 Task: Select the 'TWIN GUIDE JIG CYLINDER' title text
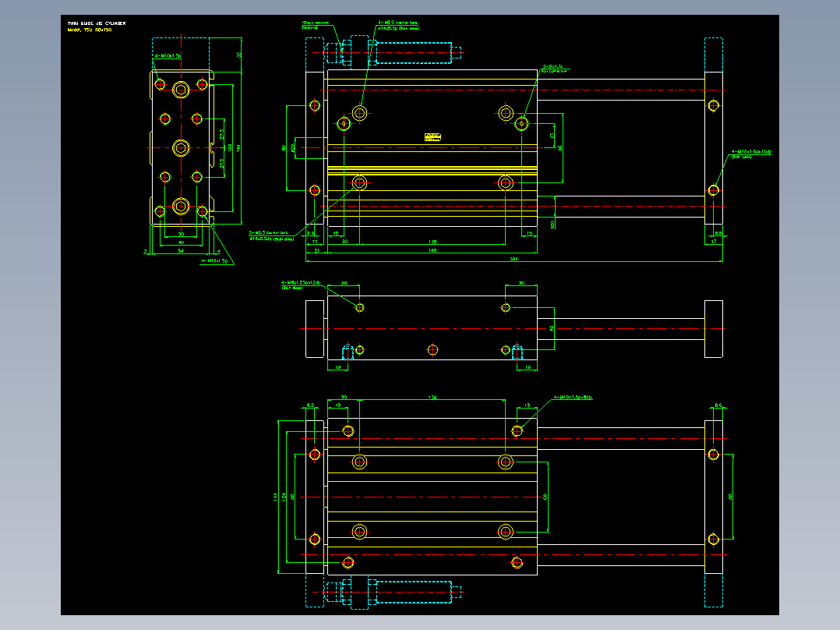97,23
